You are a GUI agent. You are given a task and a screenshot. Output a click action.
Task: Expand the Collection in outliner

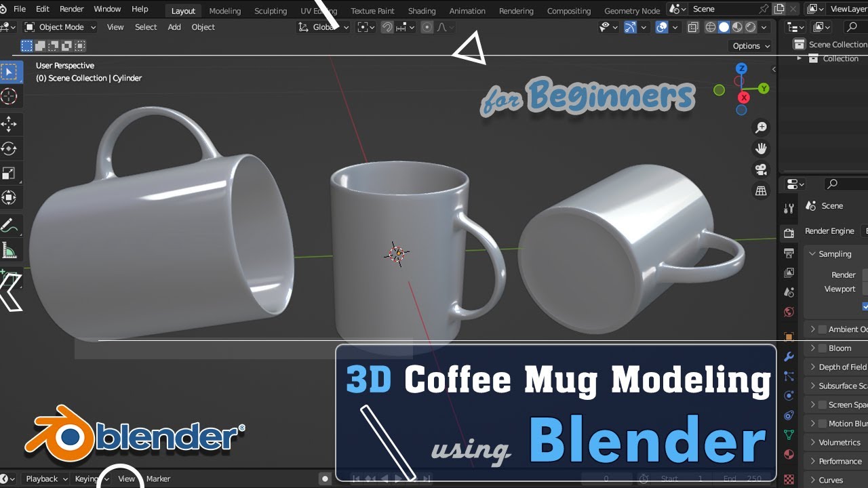click(799, 58)
